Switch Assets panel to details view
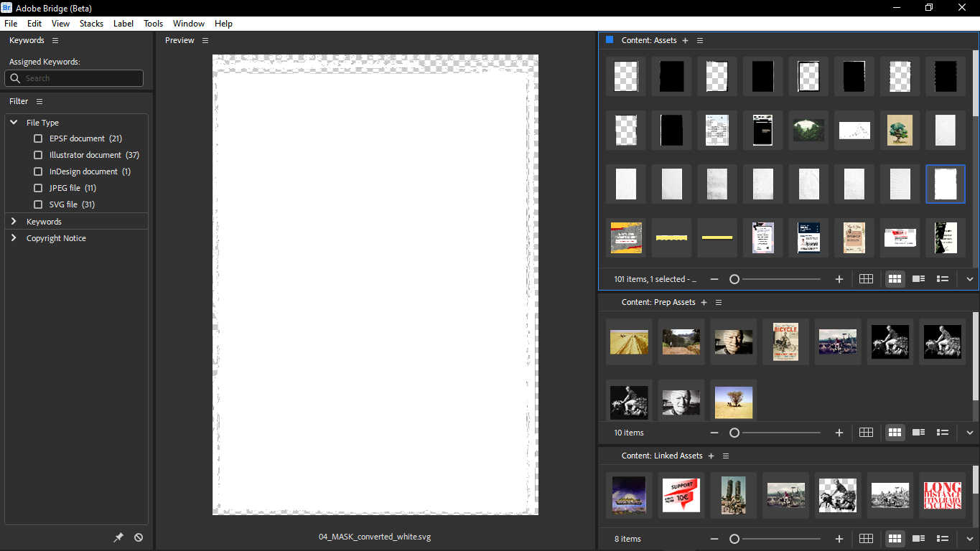This screenshot has width=980, height=551. pyautogui.click(x=918, y=278)
